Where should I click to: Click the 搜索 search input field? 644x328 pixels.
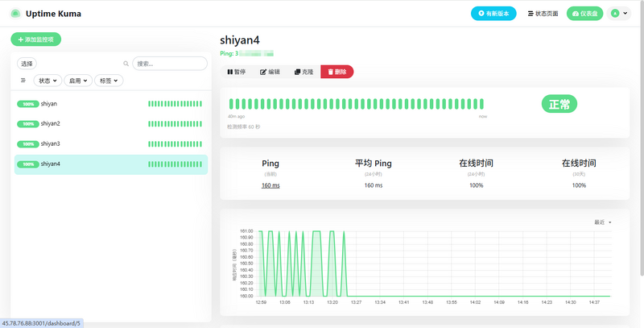[169, 64]
